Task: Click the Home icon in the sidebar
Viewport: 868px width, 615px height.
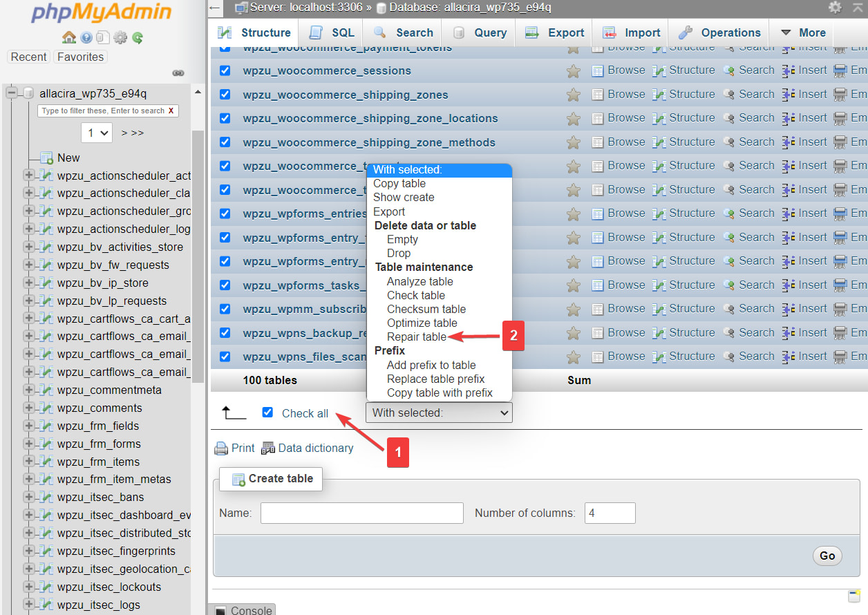Action: 69,38
